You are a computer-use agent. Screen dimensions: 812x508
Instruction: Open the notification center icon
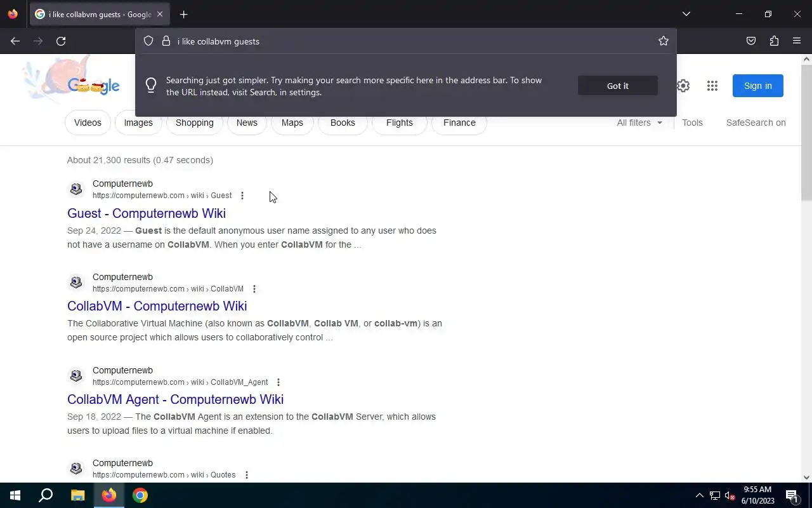(x=792, y=495)
